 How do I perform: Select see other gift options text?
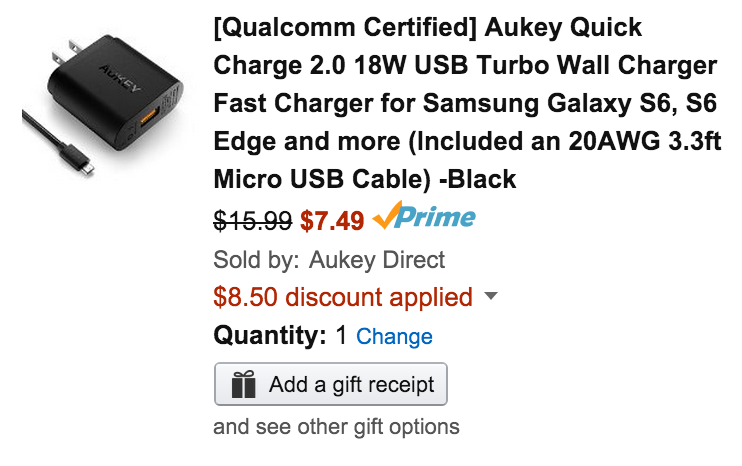pos(336,427)
